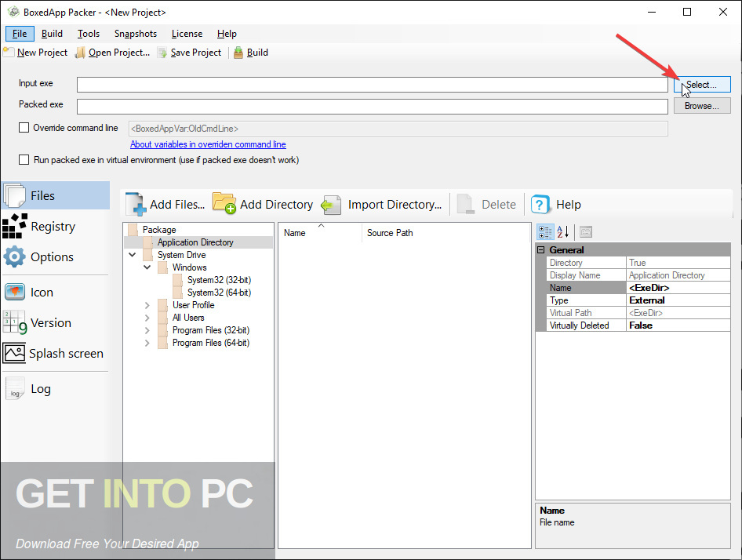
Task: Open the Version section in sidebar
Action: coord(56,323)
